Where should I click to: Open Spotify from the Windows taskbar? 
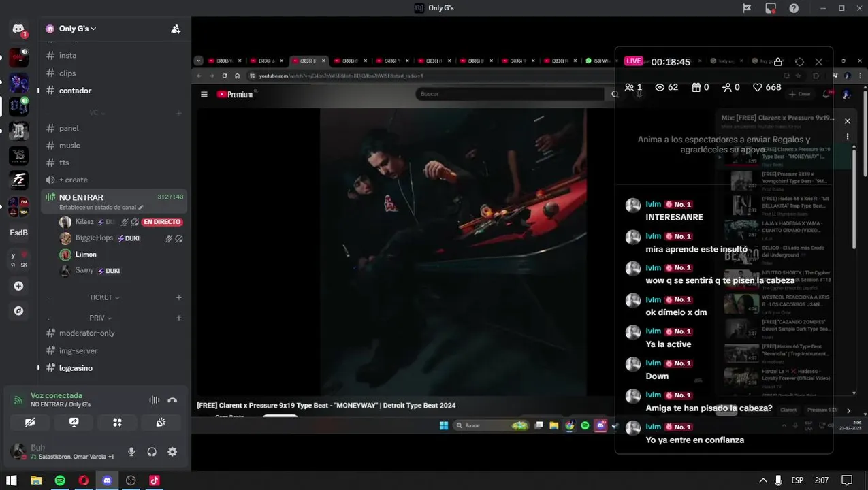(x=60, y=480)
